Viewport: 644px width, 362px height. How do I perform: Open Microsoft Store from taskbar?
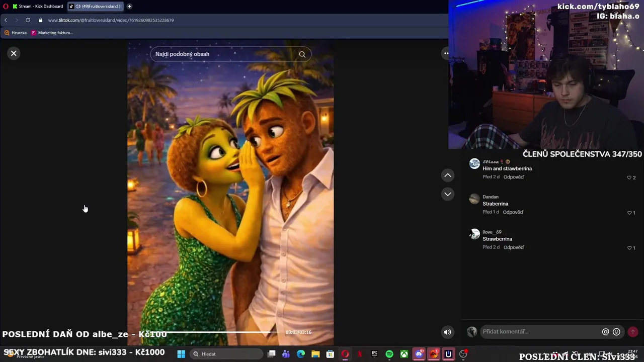pyautogui.click(x=330, y=354)
